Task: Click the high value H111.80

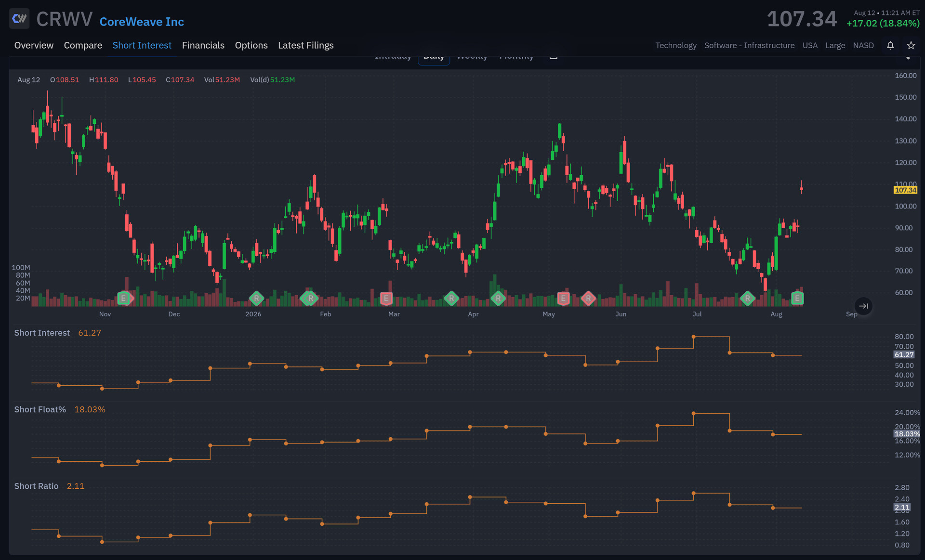Action: pos(104,80)
